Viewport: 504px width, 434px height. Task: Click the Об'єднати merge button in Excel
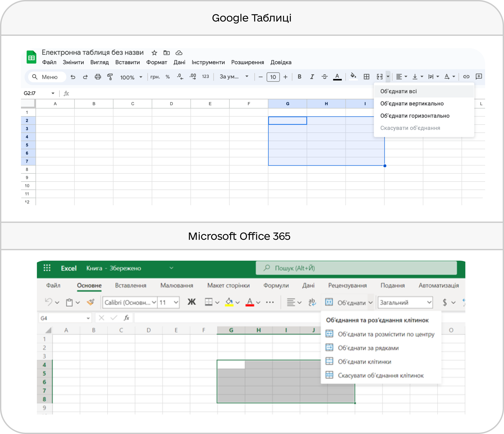tap(346, 302)
